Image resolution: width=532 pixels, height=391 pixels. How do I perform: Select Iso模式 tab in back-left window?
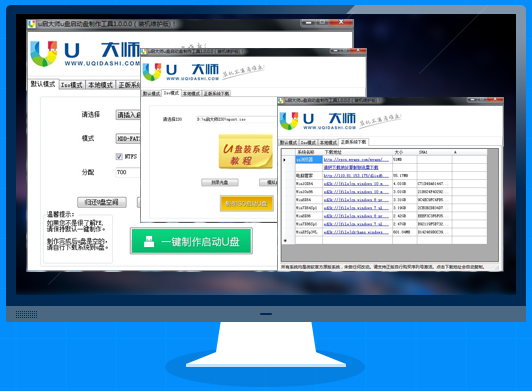[72, 85]
